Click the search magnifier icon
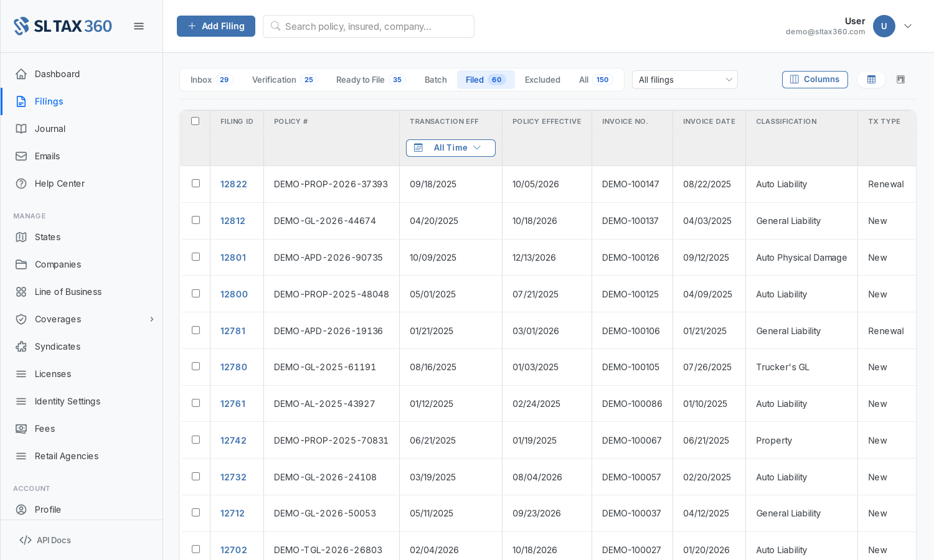The image size is (934, 560). pos(275,26)
